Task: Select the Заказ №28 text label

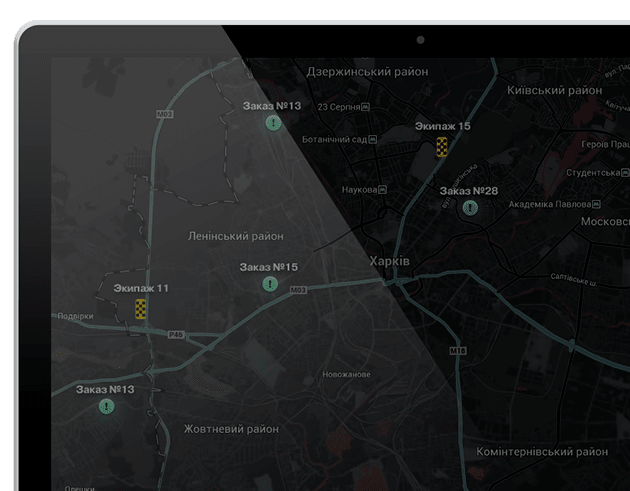Action: (469, 190)
